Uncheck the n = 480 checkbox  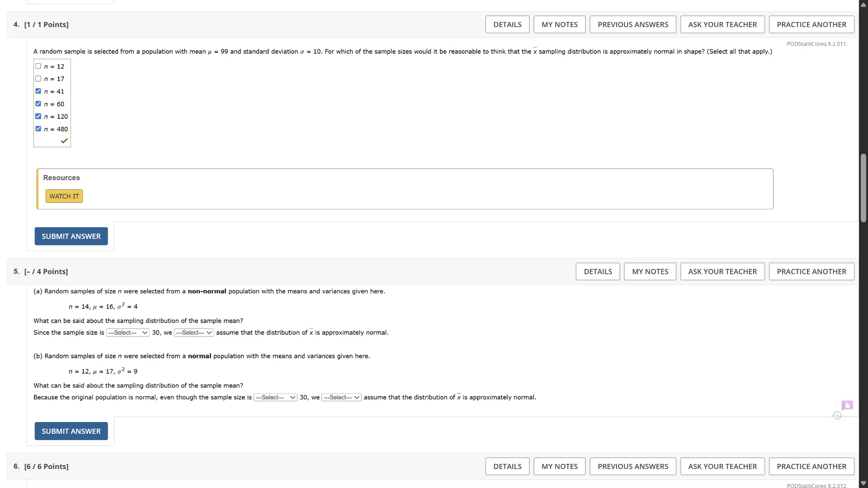pos(38,129)
